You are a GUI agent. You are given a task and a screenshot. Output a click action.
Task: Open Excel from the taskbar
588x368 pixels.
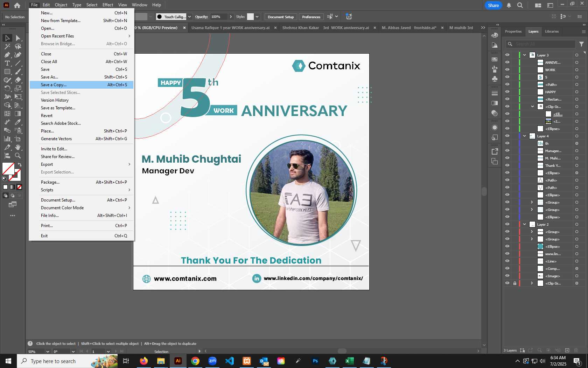click(x=349, y=361)
